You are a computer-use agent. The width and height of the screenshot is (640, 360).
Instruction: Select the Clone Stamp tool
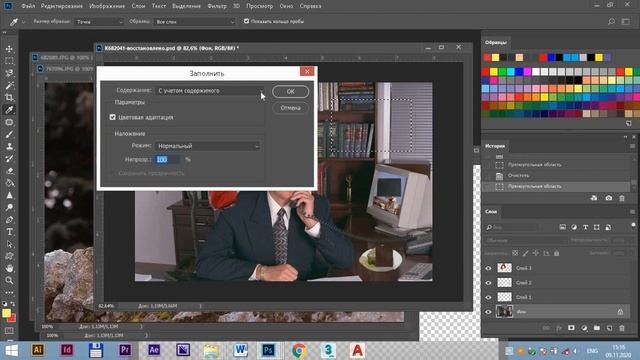[x=9, y=147]
